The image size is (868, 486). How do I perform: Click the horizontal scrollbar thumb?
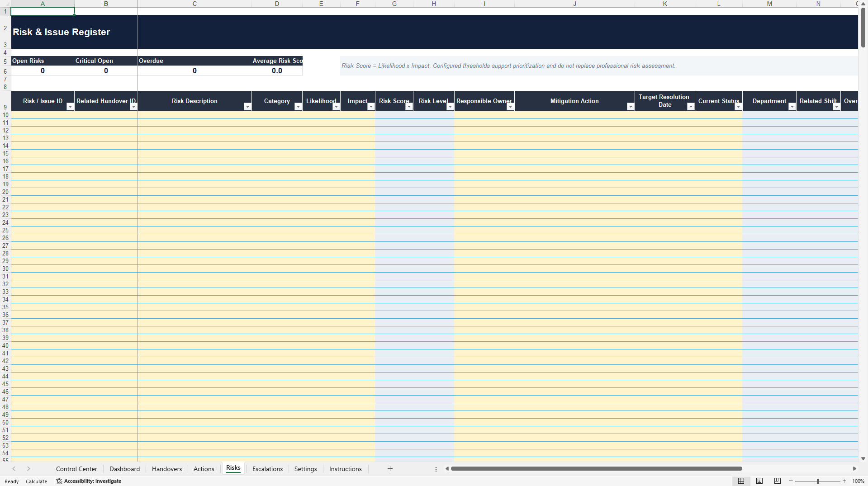coord(596,469)
